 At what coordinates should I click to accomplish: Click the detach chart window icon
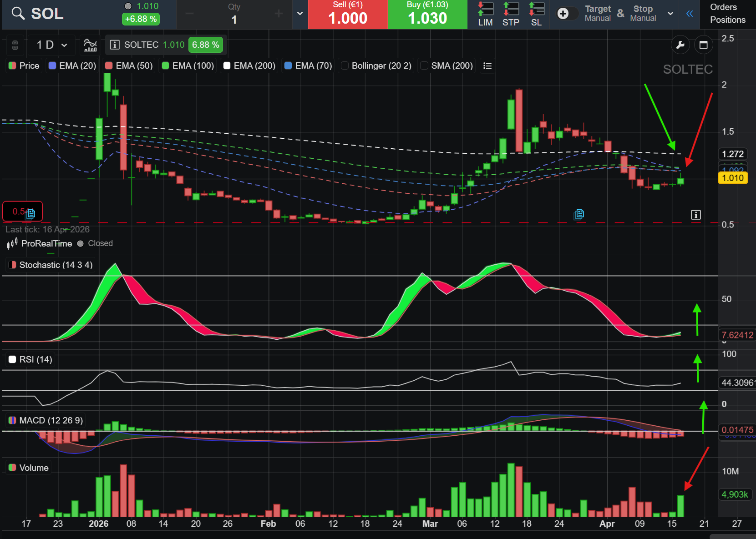tap(703, 45)
